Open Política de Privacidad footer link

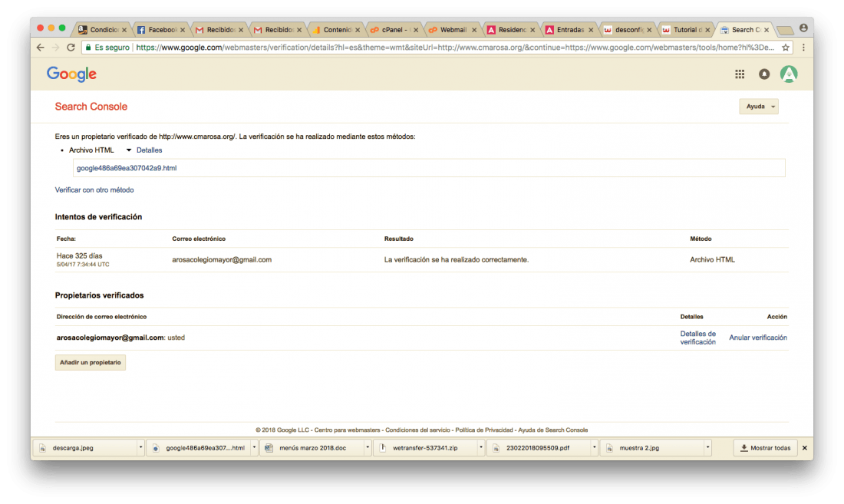coord(484,430)
